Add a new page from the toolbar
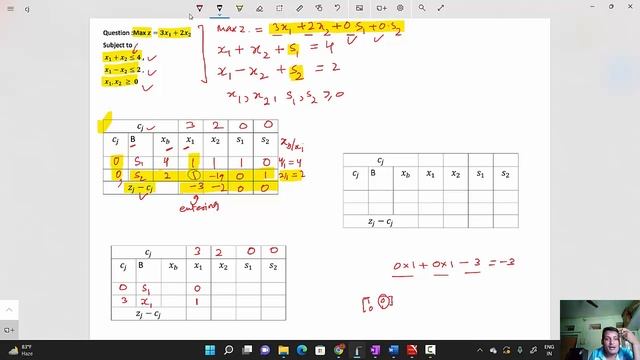This screenshot has width=640, height=360. click(x=381, y=8)
